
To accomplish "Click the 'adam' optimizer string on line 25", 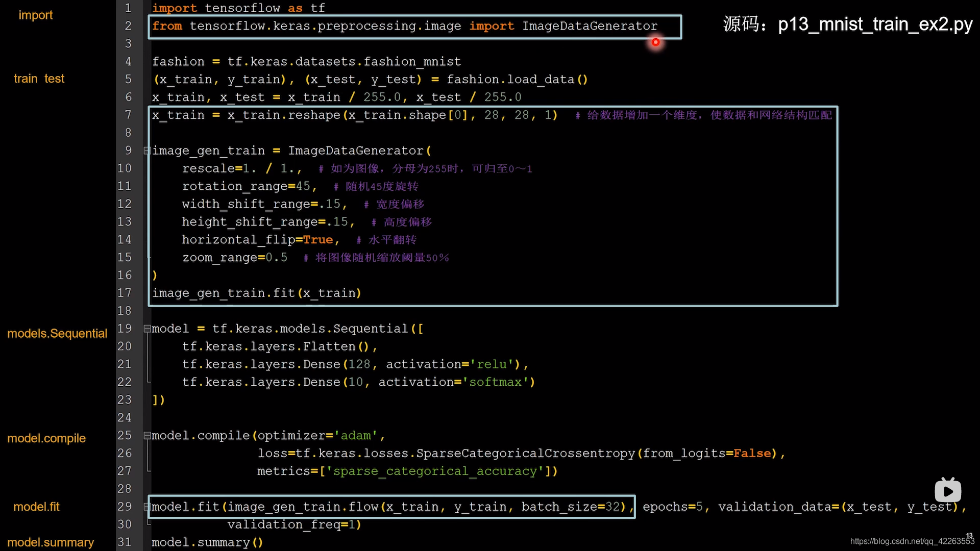I will click(356, 436).
